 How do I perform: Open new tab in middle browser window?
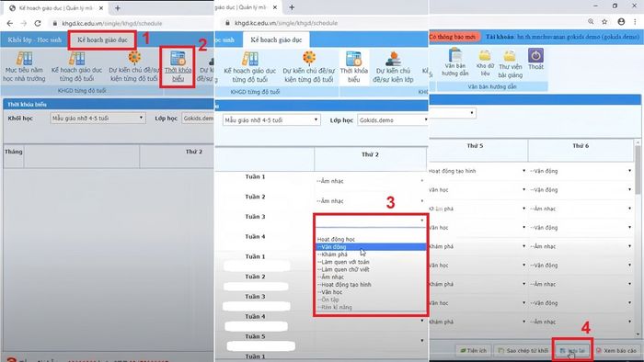(292, 7)
